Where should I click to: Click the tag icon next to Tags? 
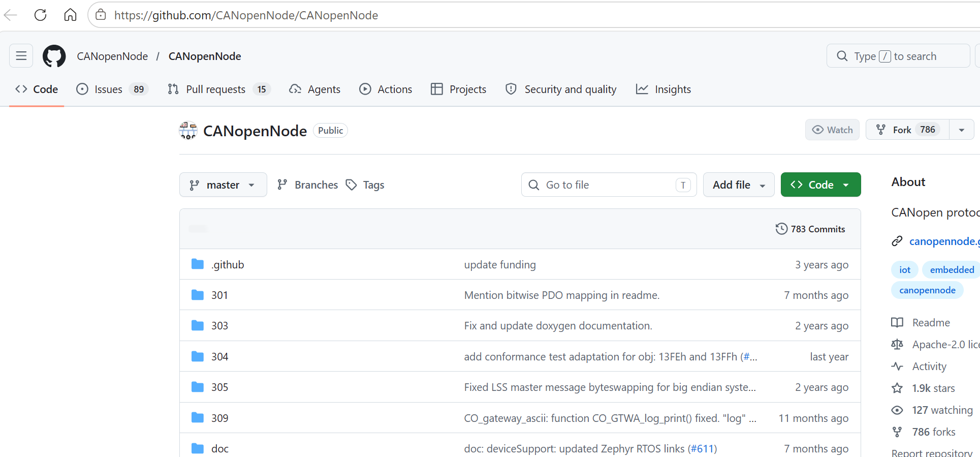tap(351, 185)
